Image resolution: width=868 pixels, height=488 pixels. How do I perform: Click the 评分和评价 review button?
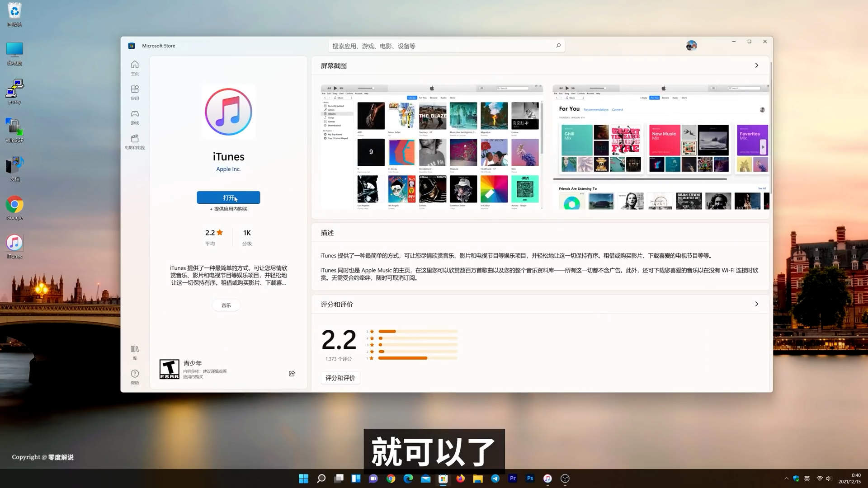[340, 378]
